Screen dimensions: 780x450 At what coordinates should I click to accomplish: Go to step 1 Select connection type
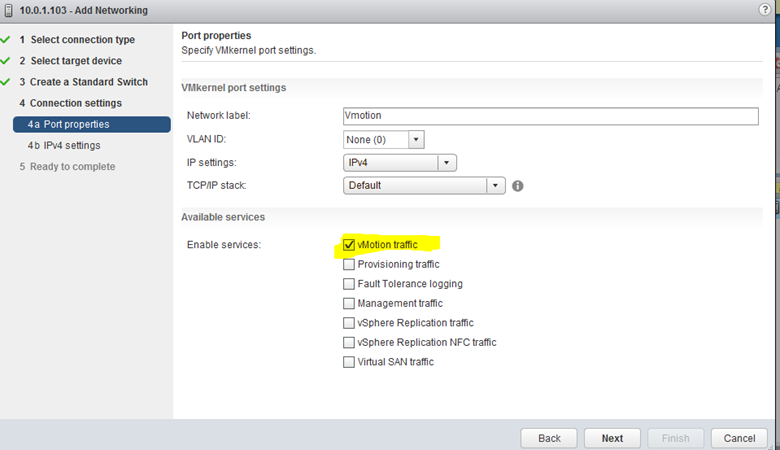click(77, 40)
